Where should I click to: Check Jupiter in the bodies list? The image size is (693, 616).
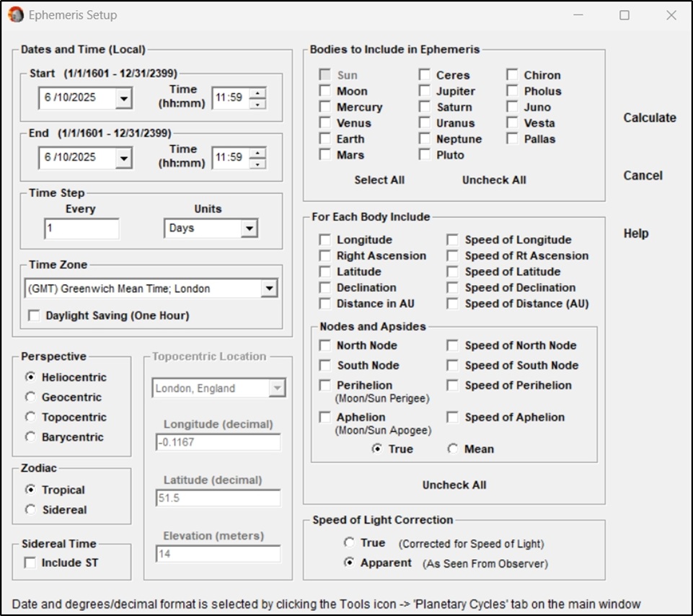pyautogui.click(x=424, y=91)
